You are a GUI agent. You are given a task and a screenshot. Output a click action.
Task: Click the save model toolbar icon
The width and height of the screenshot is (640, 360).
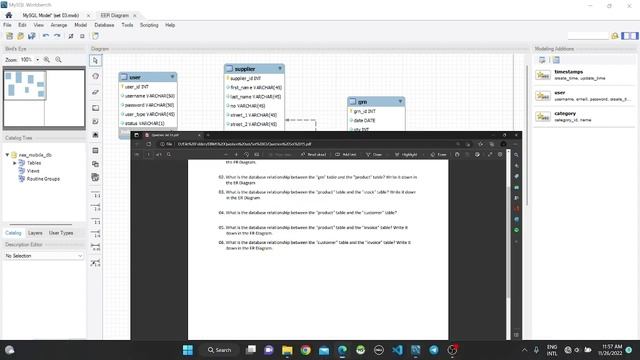31,36
